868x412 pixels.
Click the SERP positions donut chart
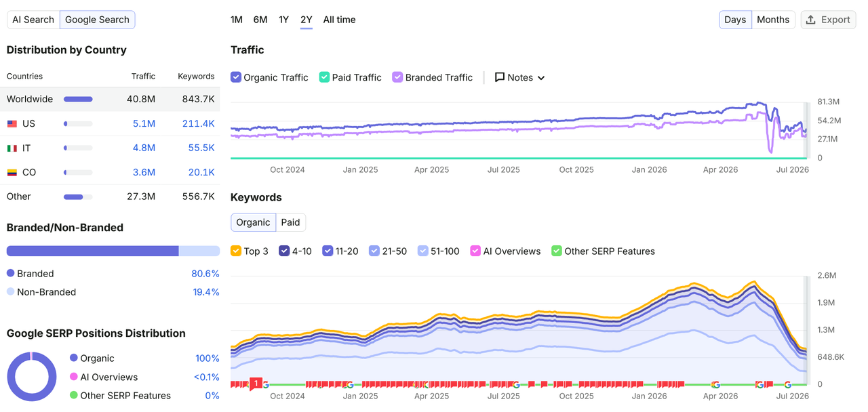tap(31, 377)
